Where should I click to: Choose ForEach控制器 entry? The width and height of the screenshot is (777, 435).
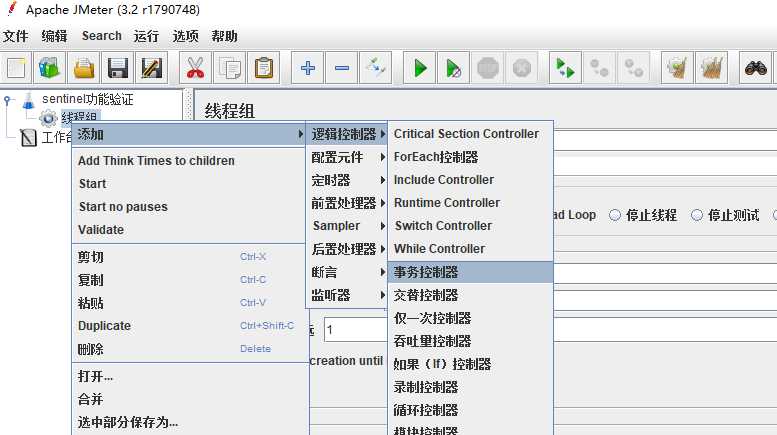click(470, 157)
